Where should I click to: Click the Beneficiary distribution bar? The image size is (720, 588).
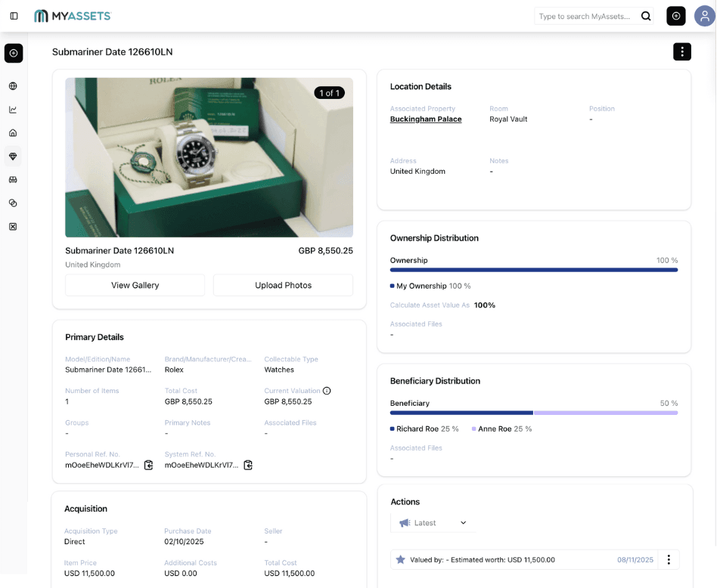tap(534, 413)
